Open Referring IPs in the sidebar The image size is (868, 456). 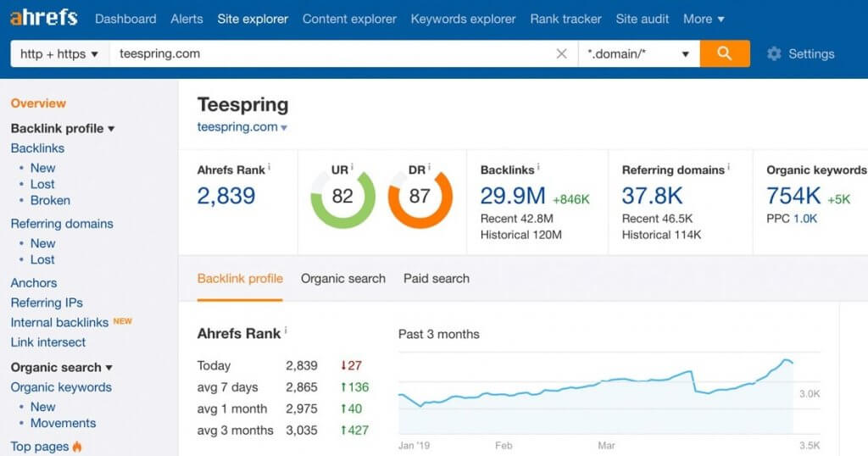(x=47, y=303)
